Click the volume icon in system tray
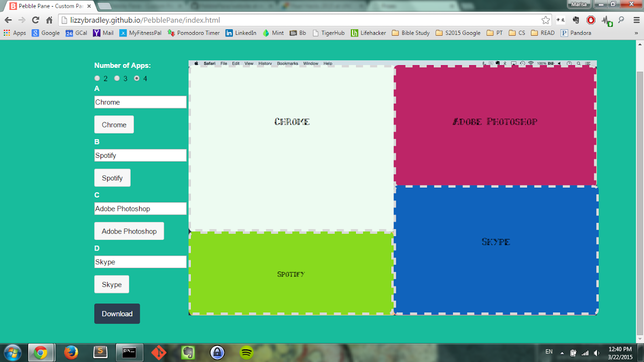 click(x=597, y=353)
